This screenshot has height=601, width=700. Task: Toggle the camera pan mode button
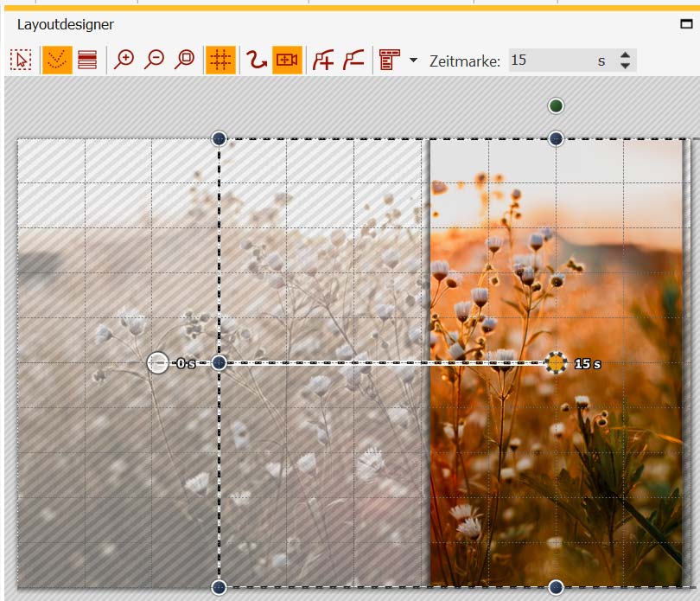pyautogui.click(x=287, y=61)
